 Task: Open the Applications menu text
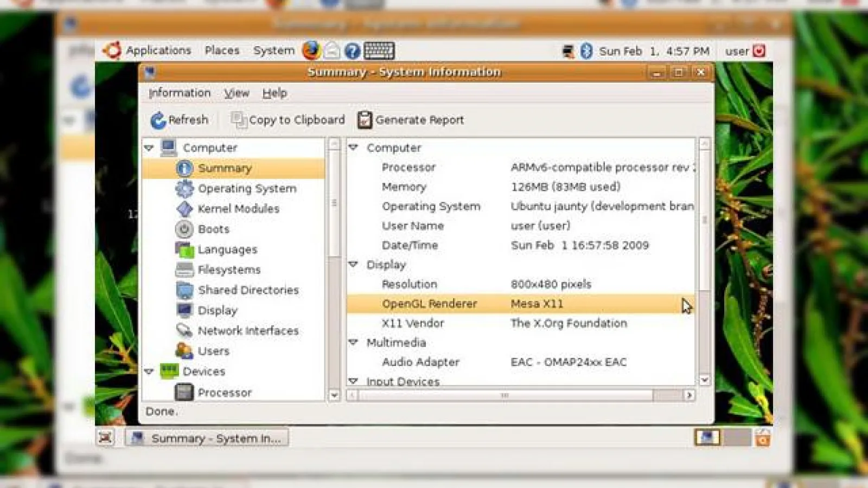click(158, 50)
